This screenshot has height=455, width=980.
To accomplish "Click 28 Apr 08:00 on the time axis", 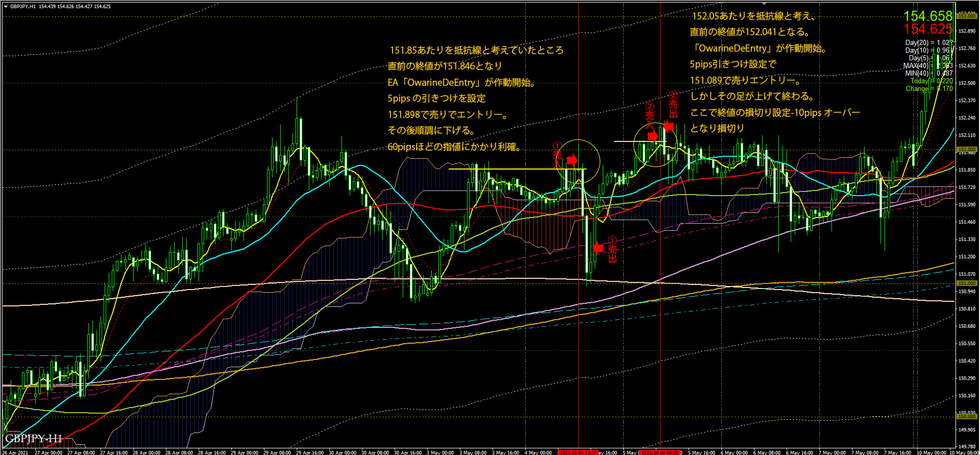I will [x=179, y=452].
